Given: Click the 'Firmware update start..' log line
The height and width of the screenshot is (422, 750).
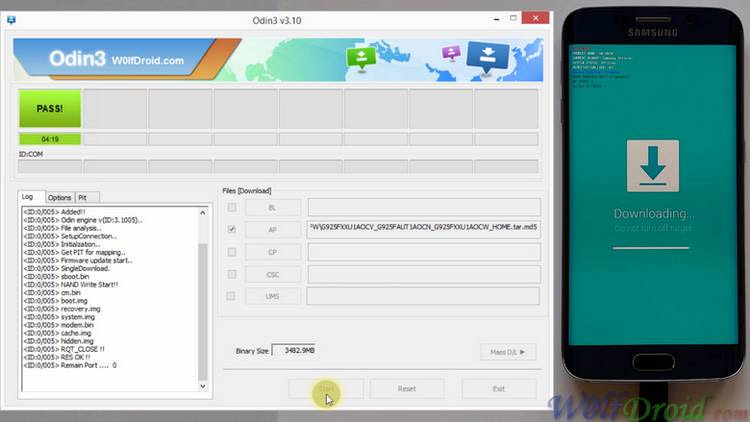Looking at the screenshot, I should 78,260.
